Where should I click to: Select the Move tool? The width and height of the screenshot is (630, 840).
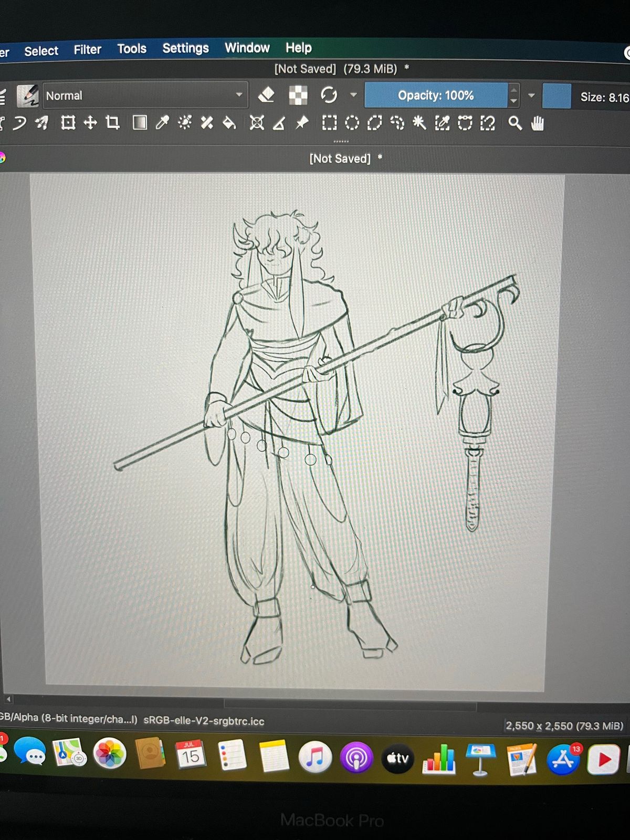[x=90, y=123]
